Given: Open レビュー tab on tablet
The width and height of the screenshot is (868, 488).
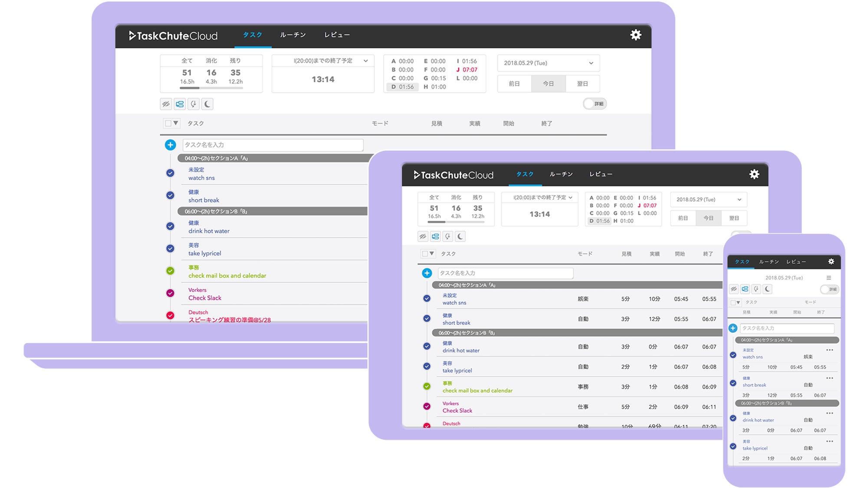Looking at the screenshot, I should tap(601, 174).
